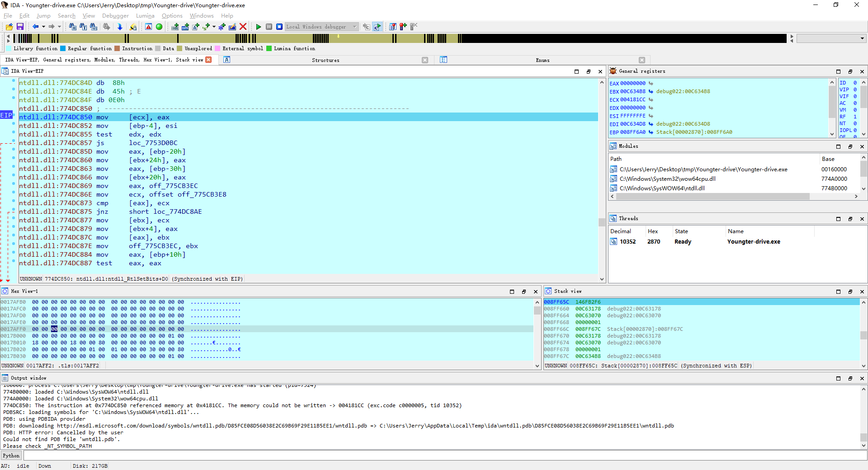Open the File menu
The height and width of the screenshot is (470, 868).
(x=8, y=16)
